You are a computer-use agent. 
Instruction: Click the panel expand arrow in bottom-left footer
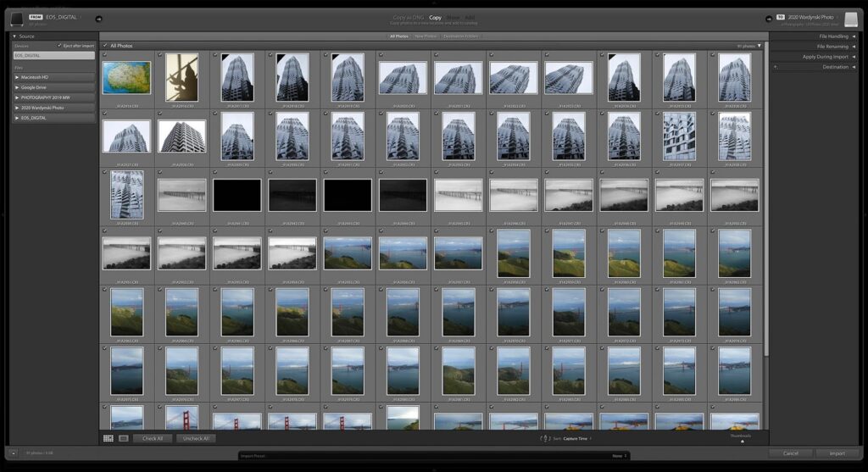point(14,453)
